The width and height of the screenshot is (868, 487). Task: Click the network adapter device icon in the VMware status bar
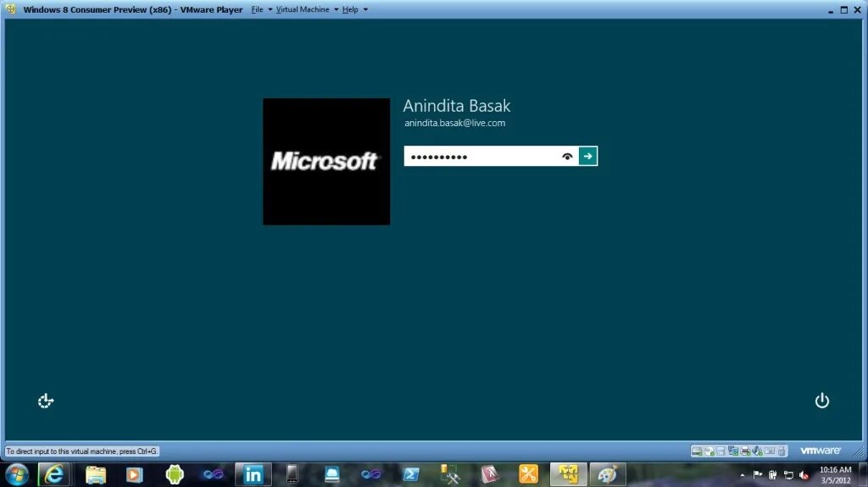(x=733, y=451)
